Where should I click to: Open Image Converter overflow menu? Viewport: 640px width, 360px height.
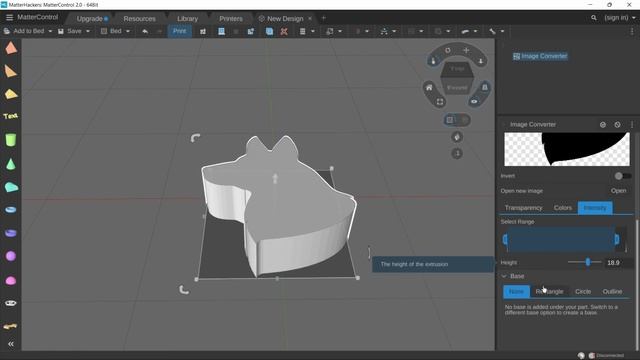tap(632, 124)
